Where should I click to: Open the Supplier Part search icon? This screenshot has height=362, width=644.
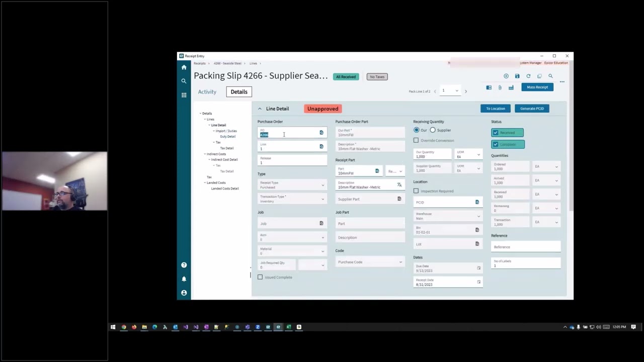[x=399, y=199]
